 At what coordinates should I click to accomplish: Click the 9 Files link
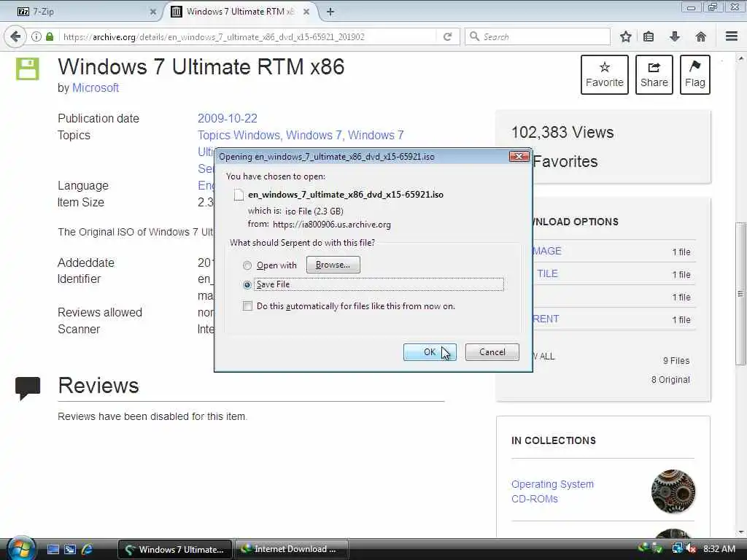pyautogui.click(x=676, y=360)
